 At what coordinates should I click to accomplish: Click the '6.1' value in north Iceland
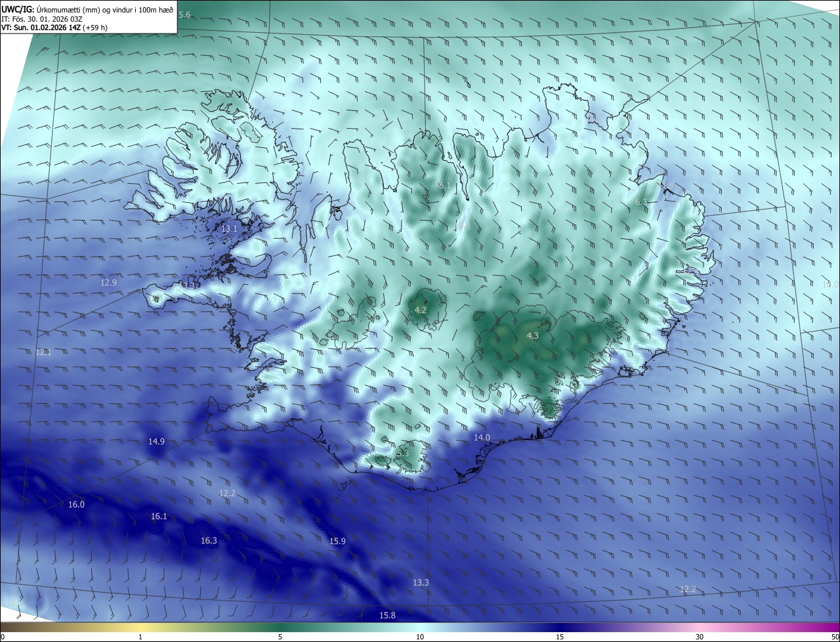coord(444,186)
